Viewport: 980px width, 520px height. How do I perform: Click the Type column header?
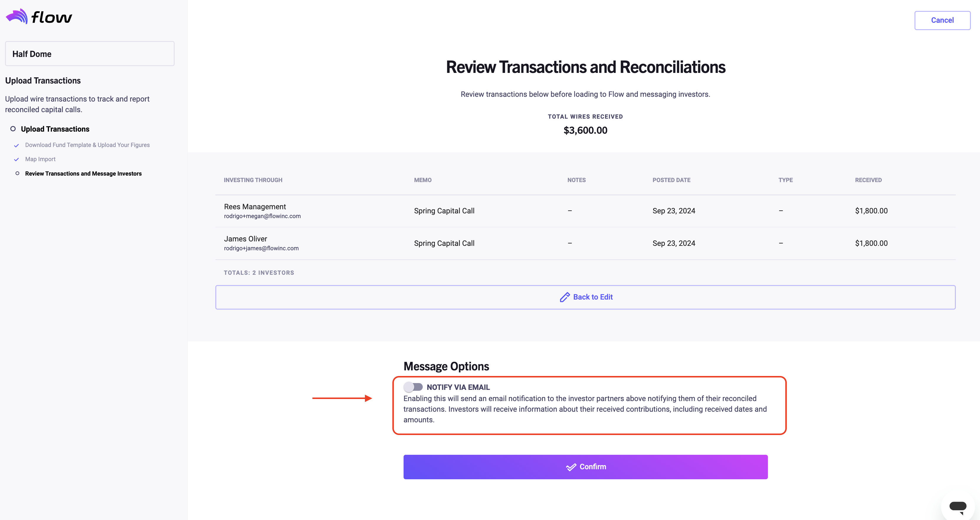[x=786, y=180]
